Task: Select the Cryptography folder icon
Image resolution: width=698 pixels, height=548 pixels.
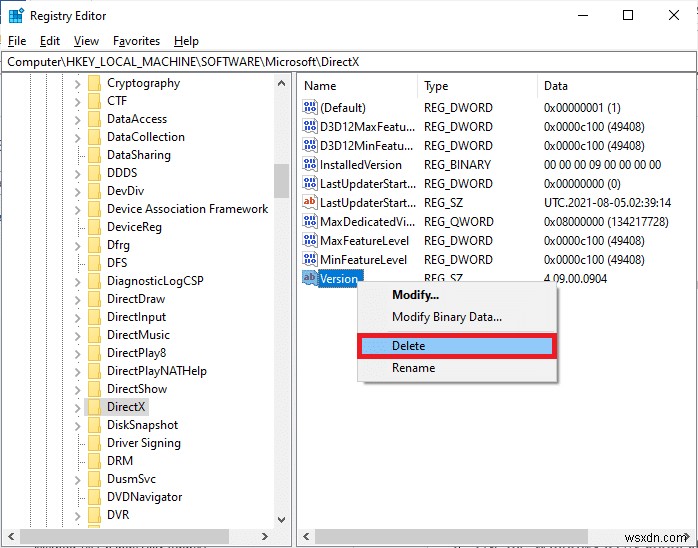Action: point(94,83)
